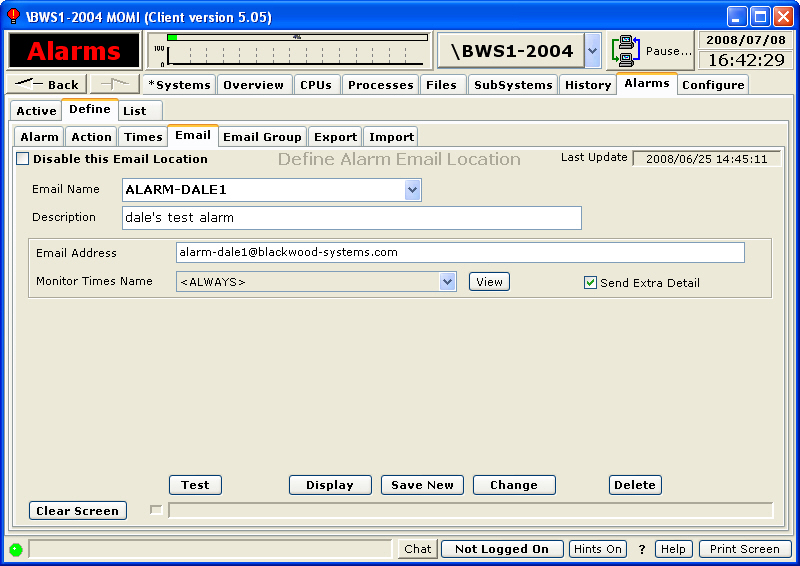800x566 pixels.
Task: Click the MOMI app icon in title bar
Action: [13, 17]
